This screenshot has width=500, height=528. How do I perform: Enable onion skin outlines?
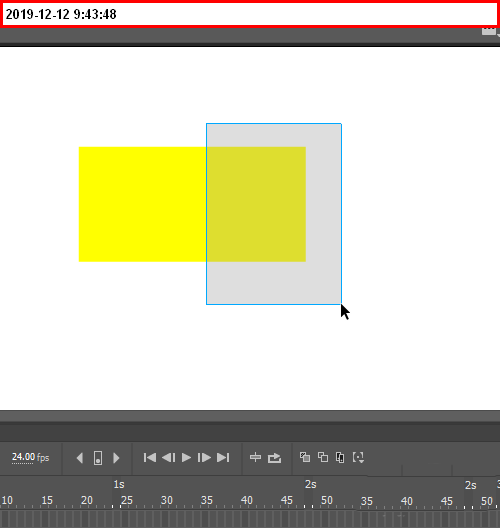coord(323,457)
